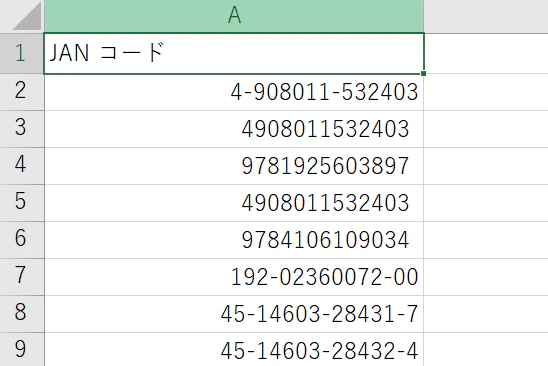Click row 5 cell 4908011532403
Screen dimensions: 548x366
[x=234, y=203]
